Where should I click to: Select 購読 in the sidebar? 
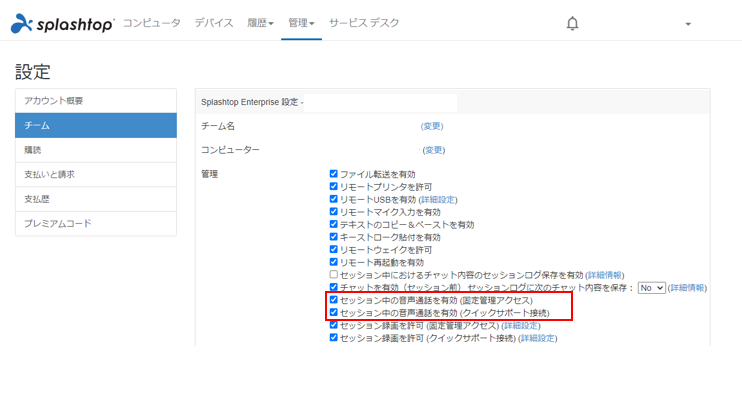[x=96, y=150]
